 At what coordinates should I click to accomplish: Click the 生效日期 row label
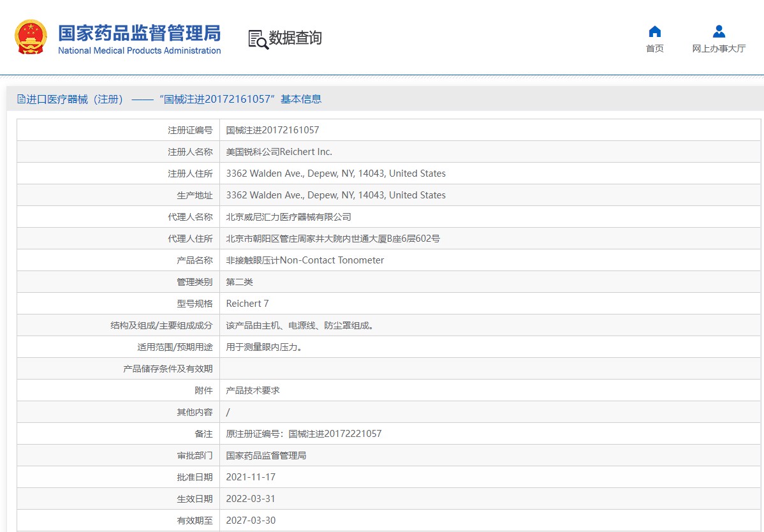[195, 499]
